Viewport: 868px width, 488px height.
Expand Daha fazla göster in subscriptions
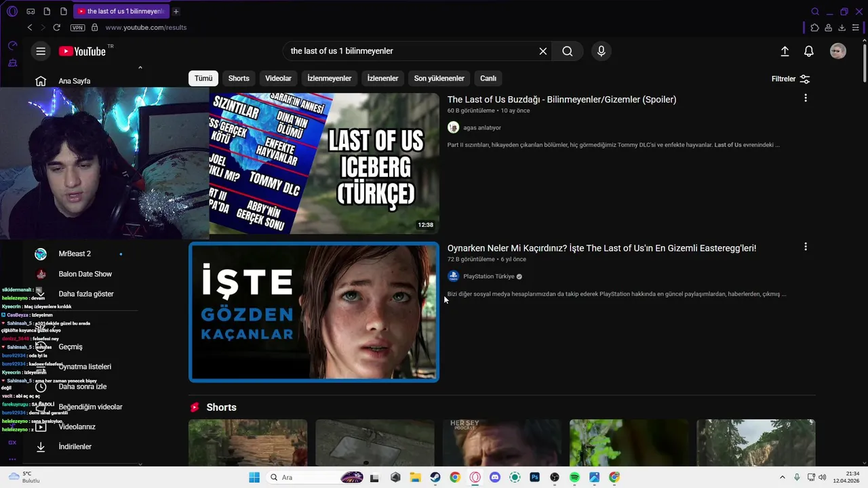tap(86, 294)
